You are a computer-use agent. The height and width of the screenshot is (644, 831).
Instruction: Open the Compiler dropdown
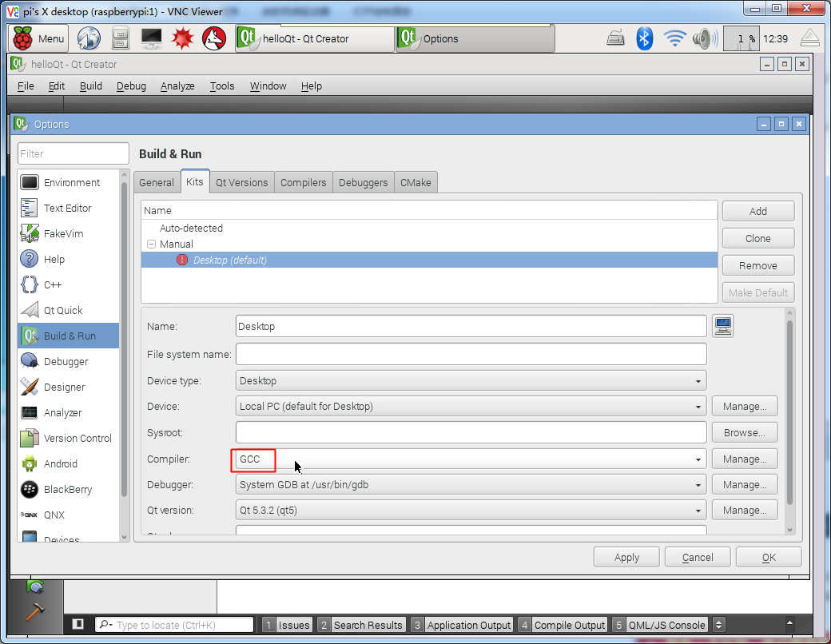[471, 459]
